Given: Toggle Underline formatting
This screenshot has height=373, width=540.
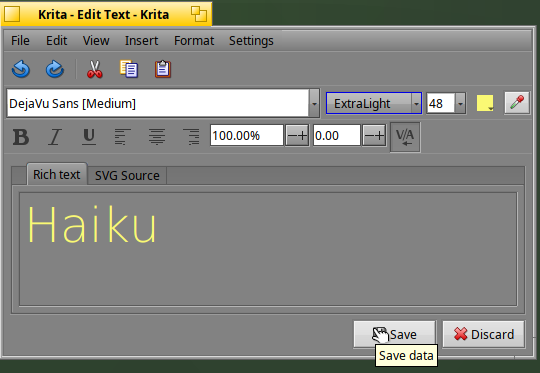Looking at the screenshot, I should pos(89,137).
